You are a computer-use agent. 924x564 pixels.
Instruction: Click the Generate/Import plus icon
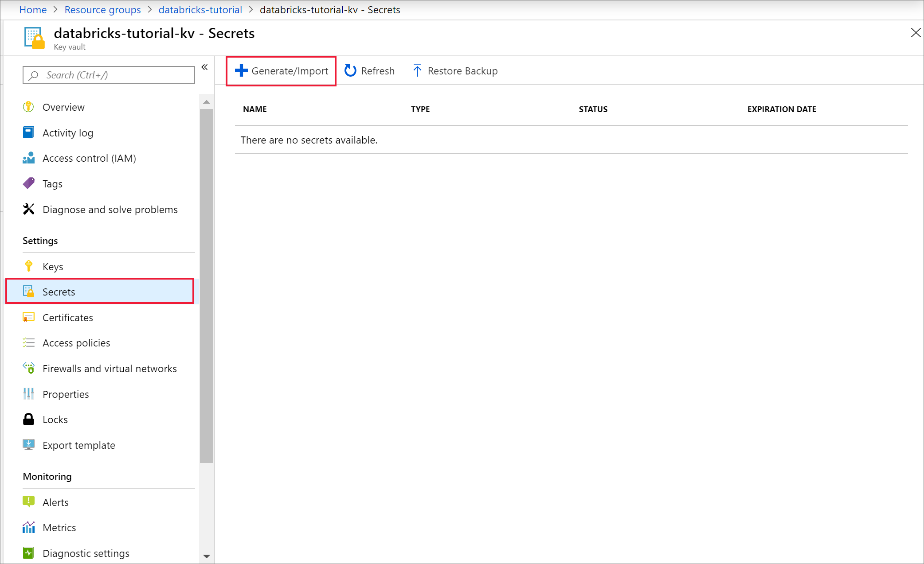(x=241, y=70)
